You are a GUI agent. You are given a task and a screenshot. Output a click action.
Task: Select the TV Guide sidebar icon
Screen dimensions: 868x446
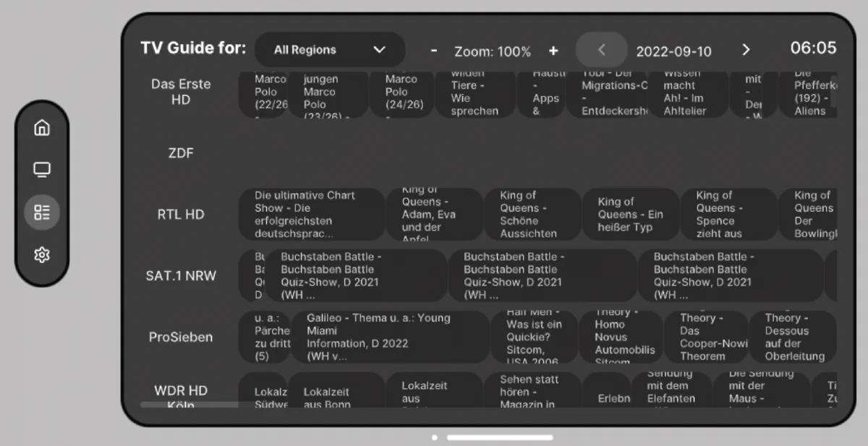tap(42, 212)
